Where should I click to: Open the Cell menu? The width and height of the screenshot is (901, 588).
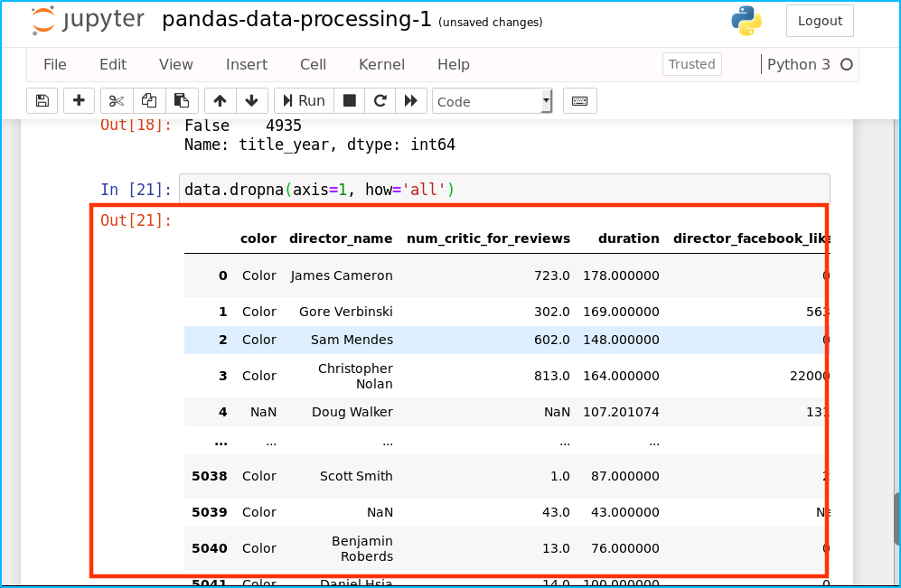(314, 64)
